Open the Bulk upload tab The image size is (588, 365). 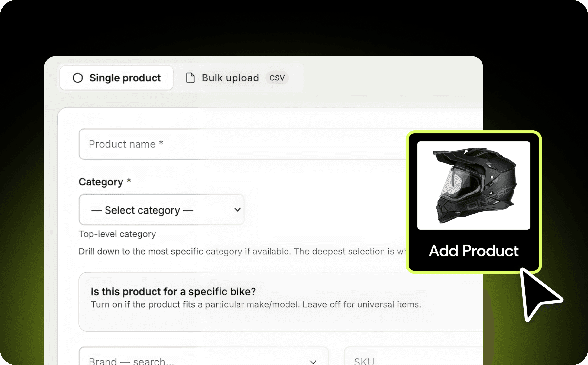click(x=237, y=78)
